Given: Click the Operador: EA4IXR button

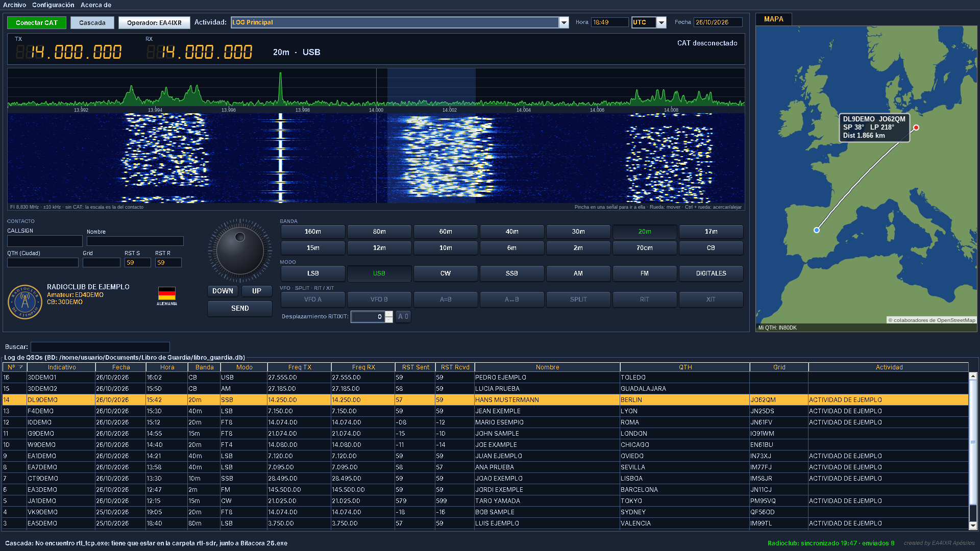Looking at the screenshot, I should [x=154, y=23].
